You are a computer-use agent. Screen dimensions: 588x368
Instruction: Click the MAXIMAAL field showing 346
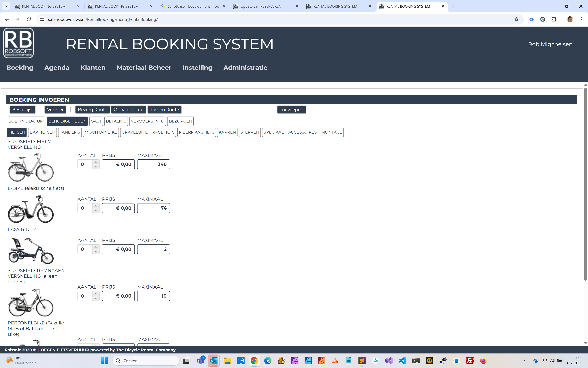click(154, 164)
